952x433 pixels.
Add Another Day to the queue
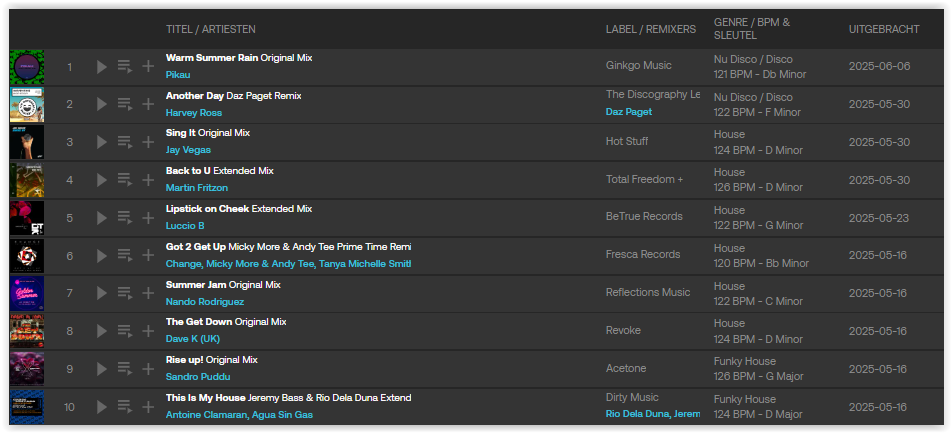click(x=125, y=104)
